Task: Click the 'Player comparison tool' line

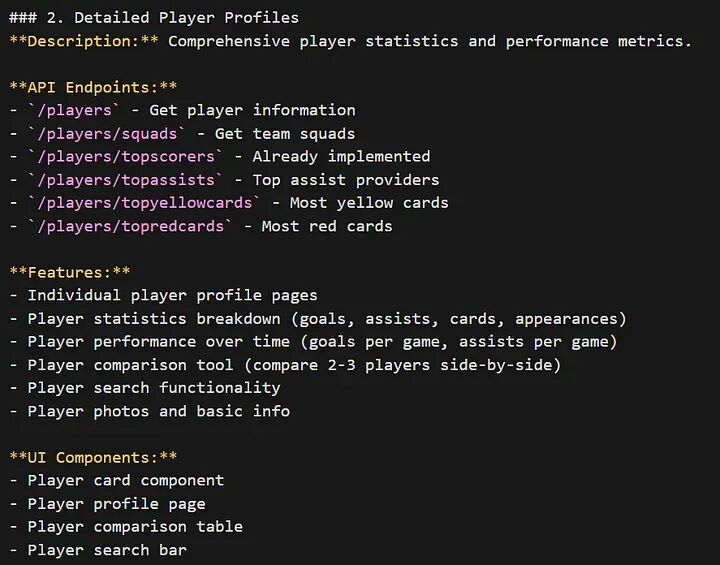Action: (x=294, y=365)
